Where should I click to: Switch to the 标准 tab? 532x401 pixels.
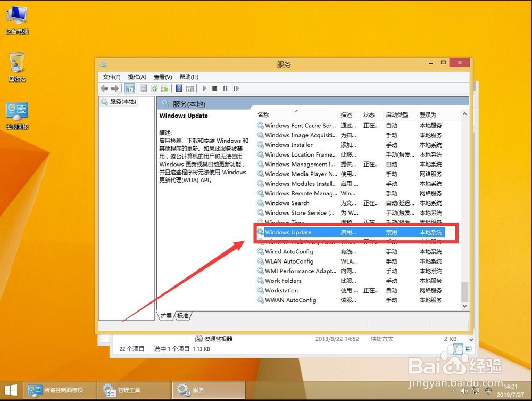coord(183,316)
